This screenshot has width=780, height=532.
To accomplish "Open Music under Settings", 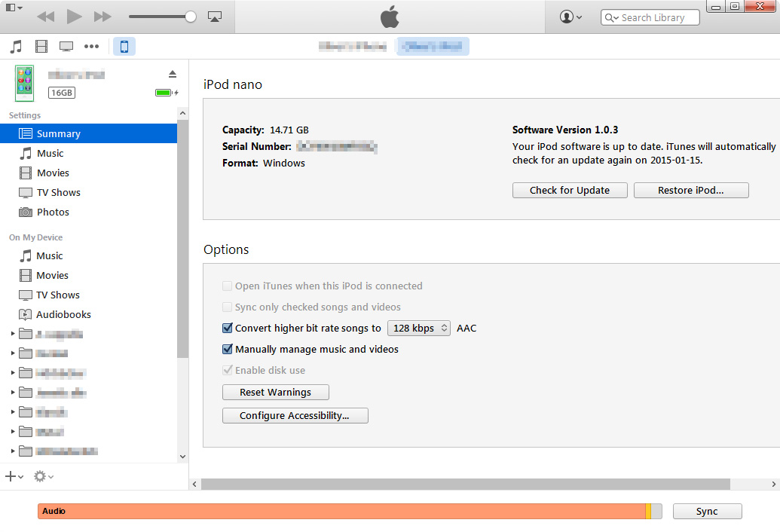I will [88, 154].
